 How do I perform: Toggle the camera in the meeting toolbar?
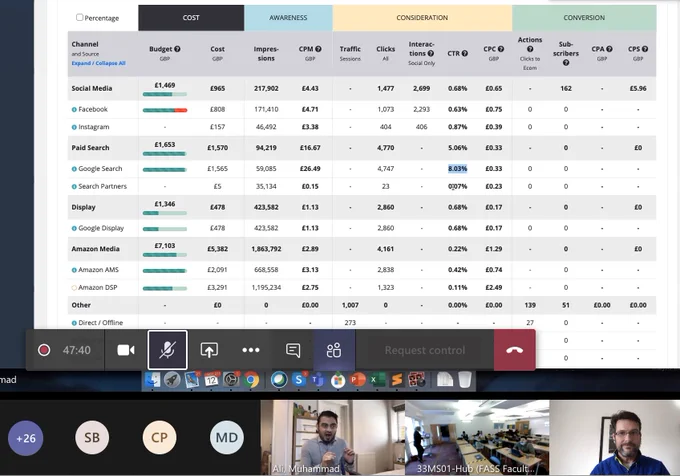coord(126,350)
